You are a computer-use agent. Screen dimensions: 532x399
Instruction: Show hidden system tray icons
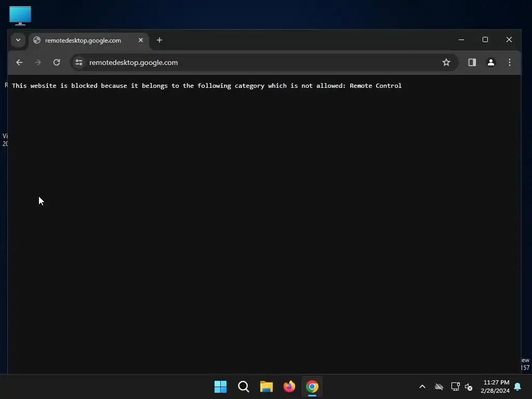pos(422,387)
